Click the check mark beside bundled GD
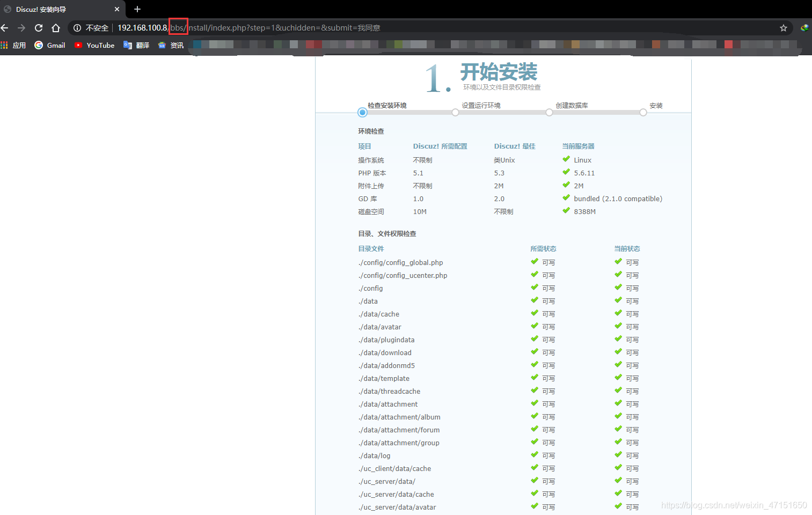This screenshot has height=515, width=812. [x=566, y=197]
